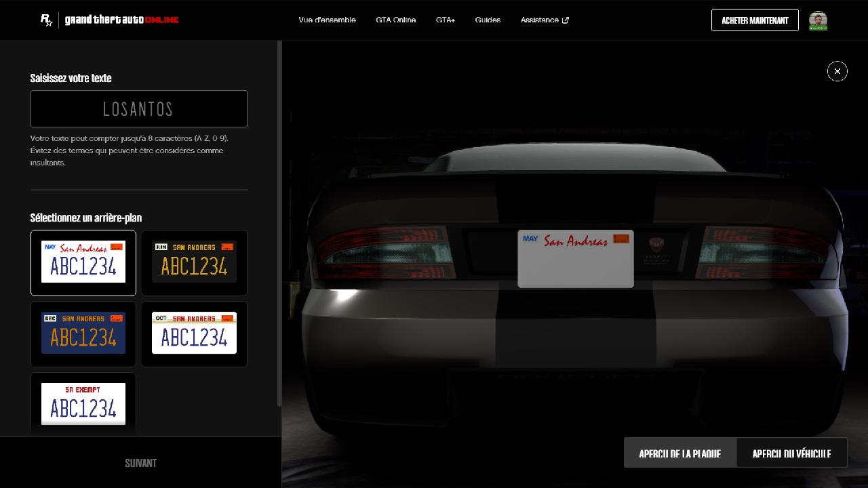The image size is (868, 488).
Task: Select the blue plate with orange text
Action: pyautogui.click(x=83, y=333)
